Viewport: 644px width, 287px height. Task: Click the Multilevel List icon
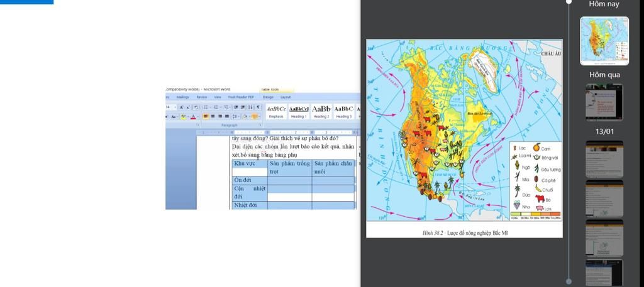point(226,107)
